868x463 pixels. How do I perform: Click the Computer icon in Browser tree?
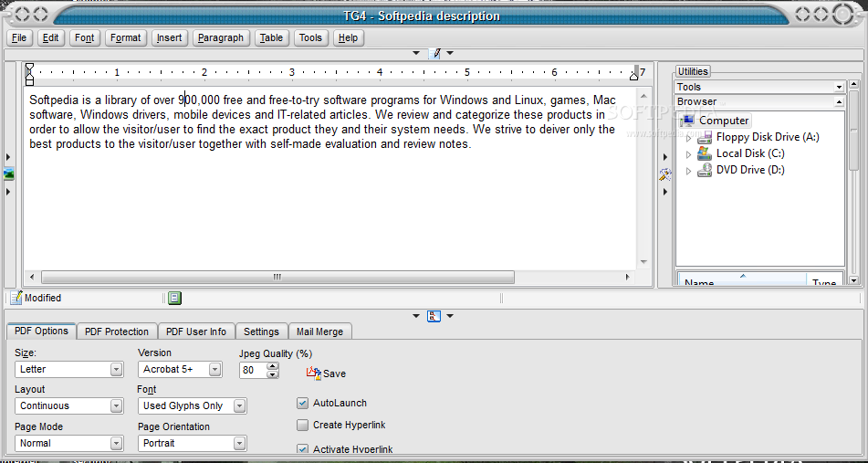[x=688, y=121]
